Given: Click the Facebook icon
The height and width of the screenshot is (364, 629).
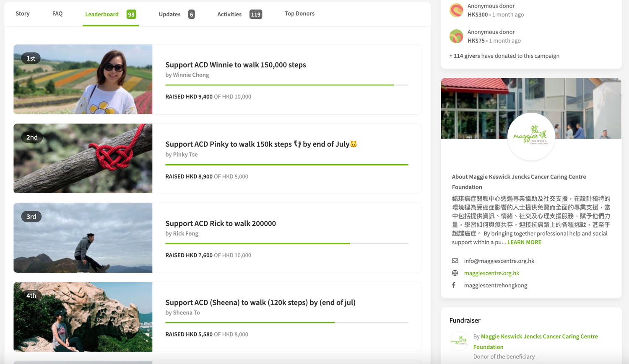Looking at the screenshot, I should 454,285.
